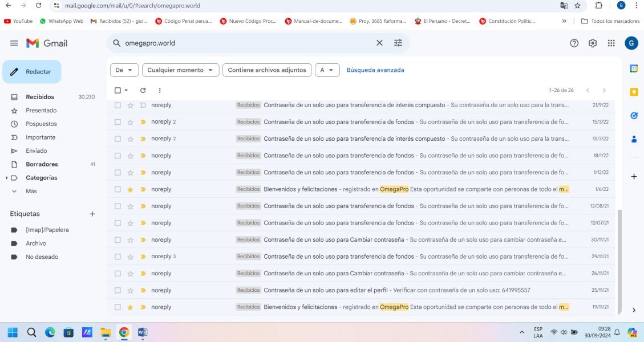The width and height of the screenshot is (644, 342).
Task: Open Windows search on taskbar
Action: [31, 332]
